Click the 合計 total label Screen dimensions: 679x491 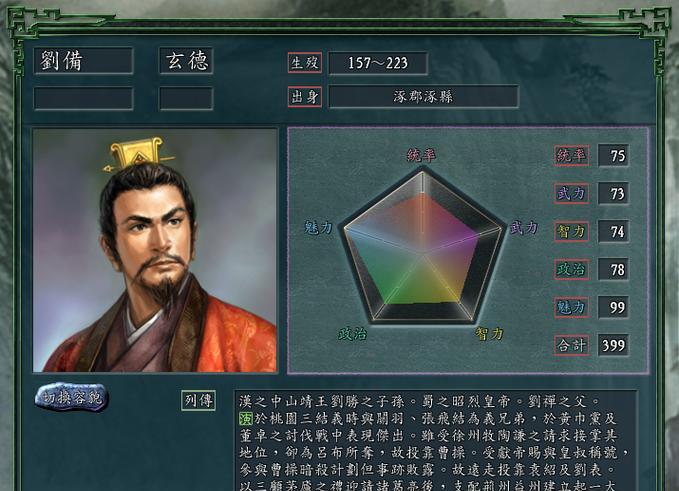point(572,345)
